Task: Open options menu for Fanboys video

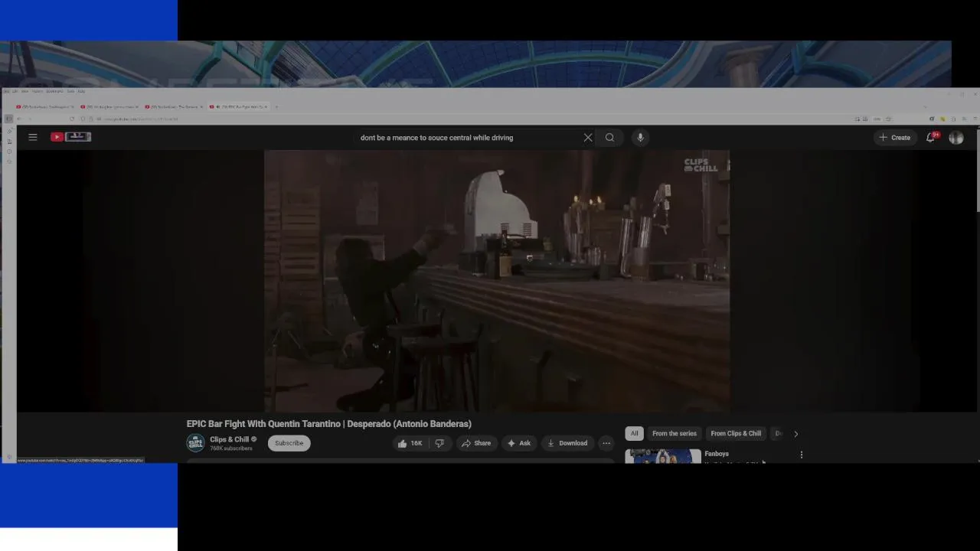Action: (802, 455)
